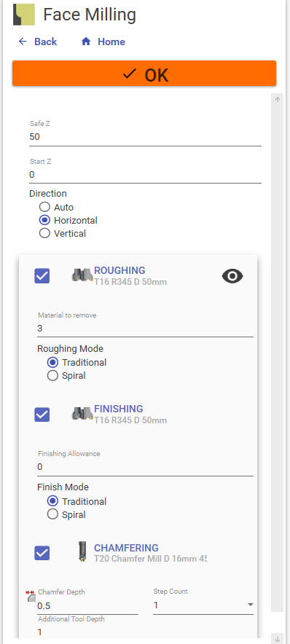Choose Spiral roughing mode
The width and height of the screenshot is (290, 644).
tap(52, 375)
